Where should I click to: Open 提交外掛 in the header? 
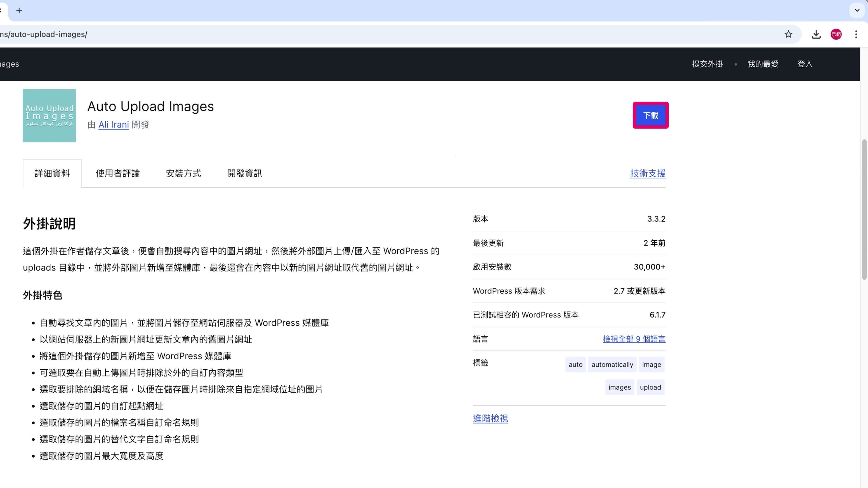tap(707, 64)
